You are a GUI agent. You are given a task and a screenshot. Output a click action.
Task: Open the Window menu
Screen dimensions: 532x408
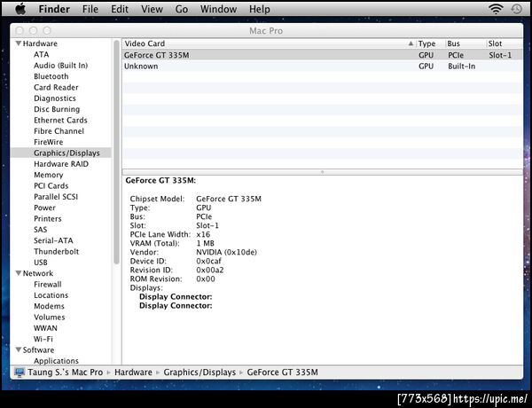[218, 9]
